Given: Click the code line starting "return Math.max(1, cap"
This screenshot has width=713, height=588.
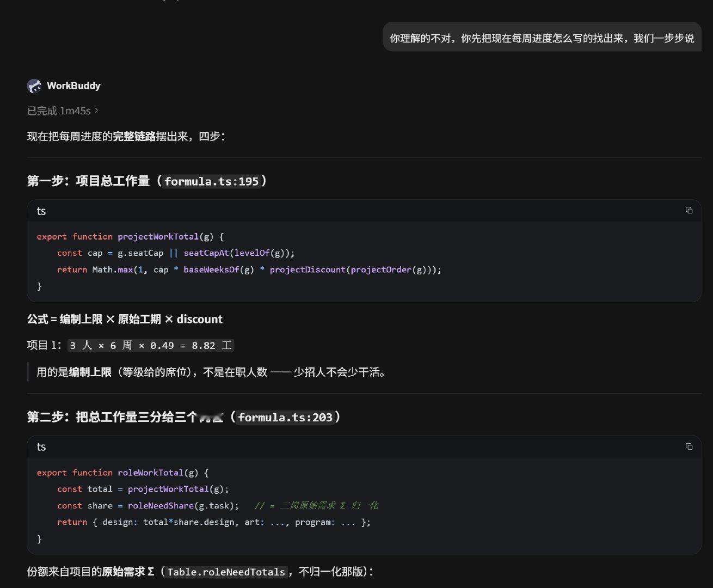Looking at the screenshot, I should (249, 269).
